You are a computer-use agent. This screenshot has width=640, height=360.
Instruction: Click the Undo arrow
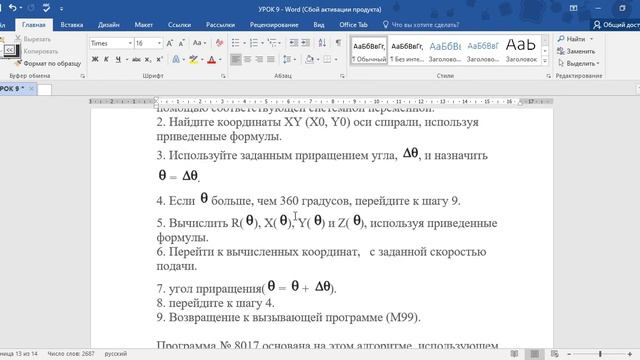pos(12,8)
